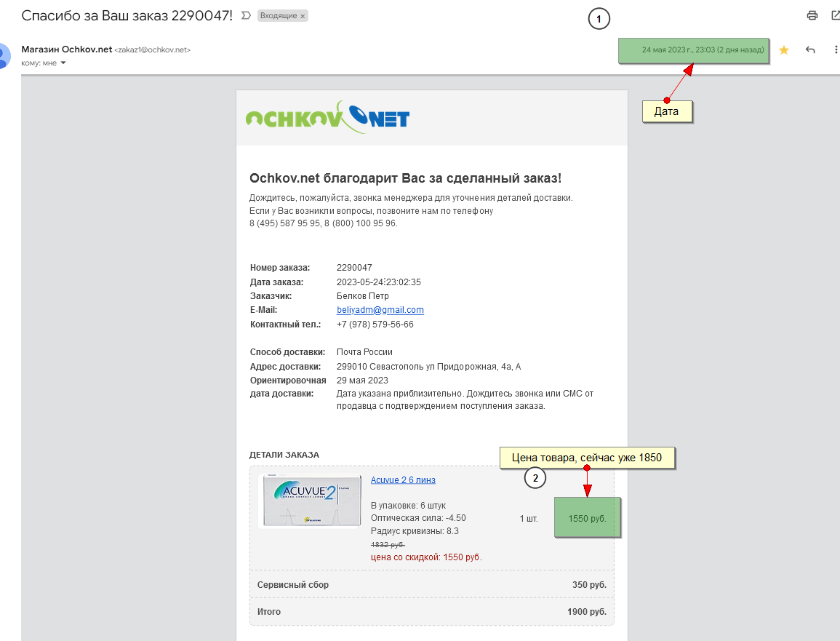Click the subject line Спасибо за Ваш заказ 2290047!
Screen dimensions: 840x641
(127, 15)
